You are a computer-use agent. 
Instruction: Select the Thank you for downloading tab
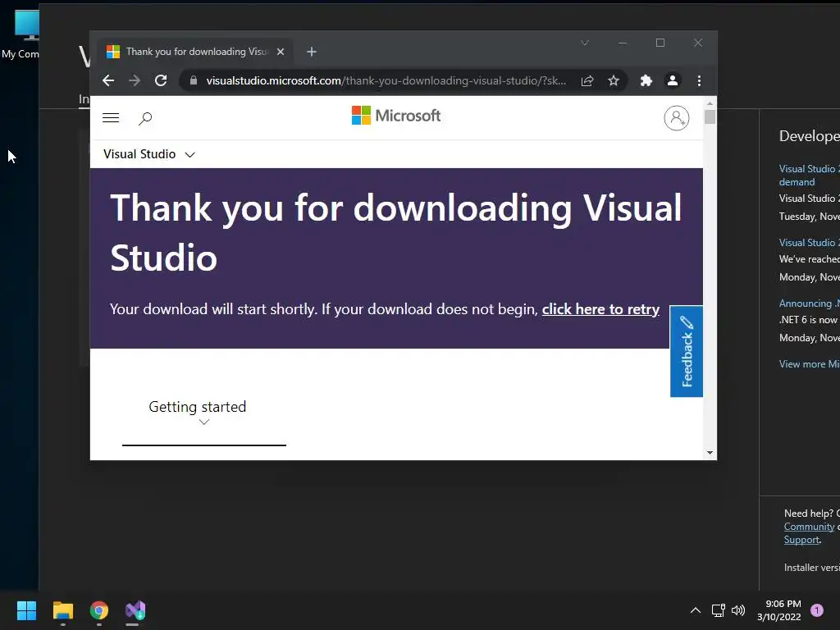[195, 52]
